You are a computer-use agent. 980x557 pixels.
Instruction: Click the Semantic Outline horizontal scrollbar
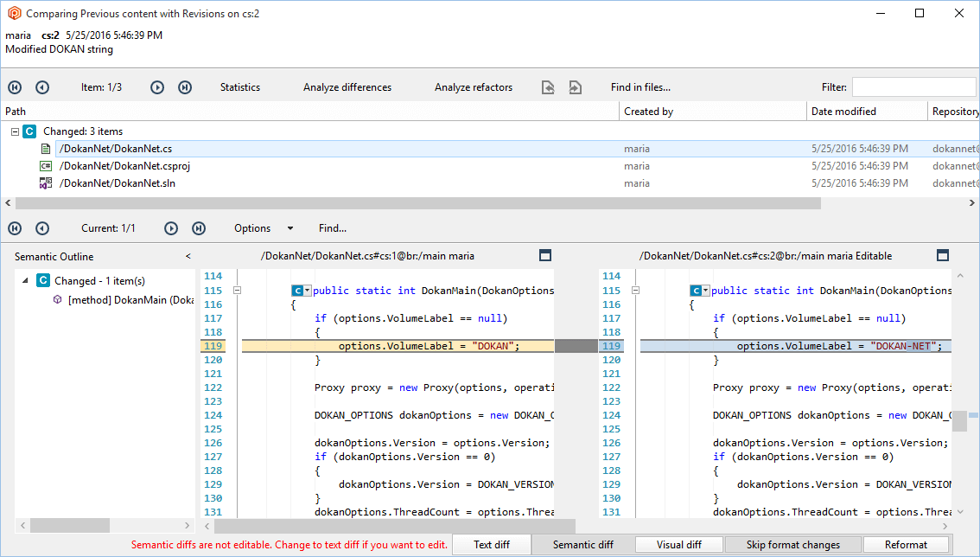[70, 525]
